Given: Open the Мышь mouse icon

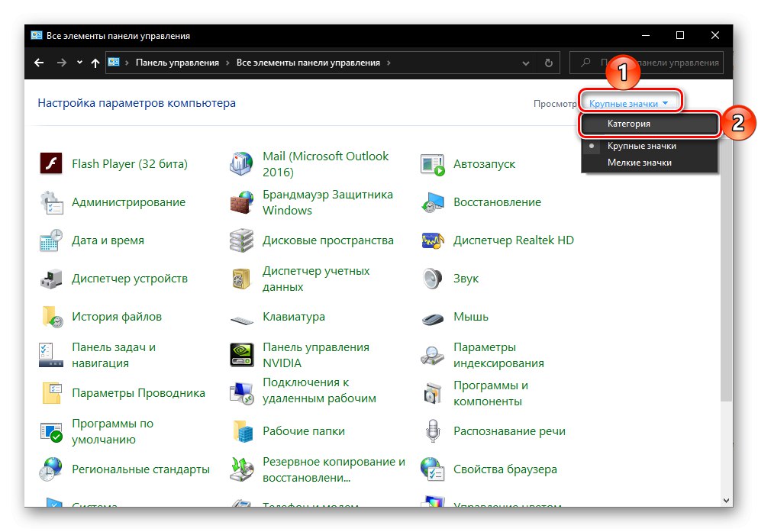Looking at the screenshot, I should [432, 319].
